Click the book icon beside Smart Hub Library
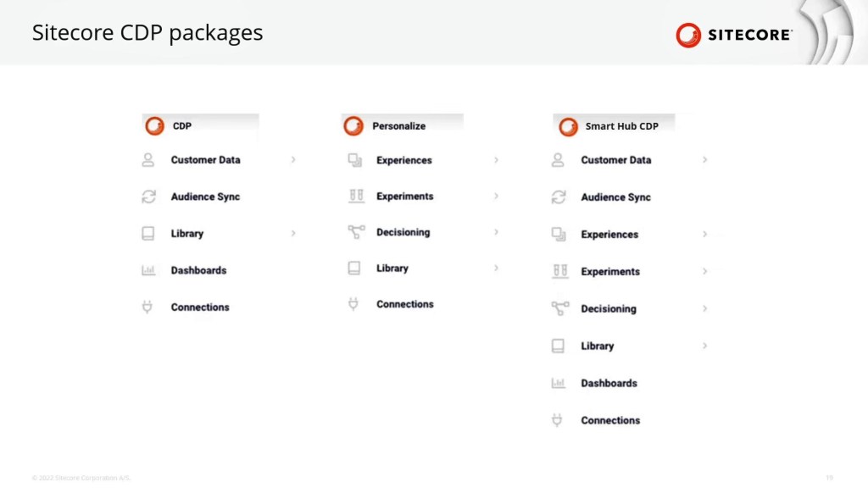868x493 pixels. point(558,346)
